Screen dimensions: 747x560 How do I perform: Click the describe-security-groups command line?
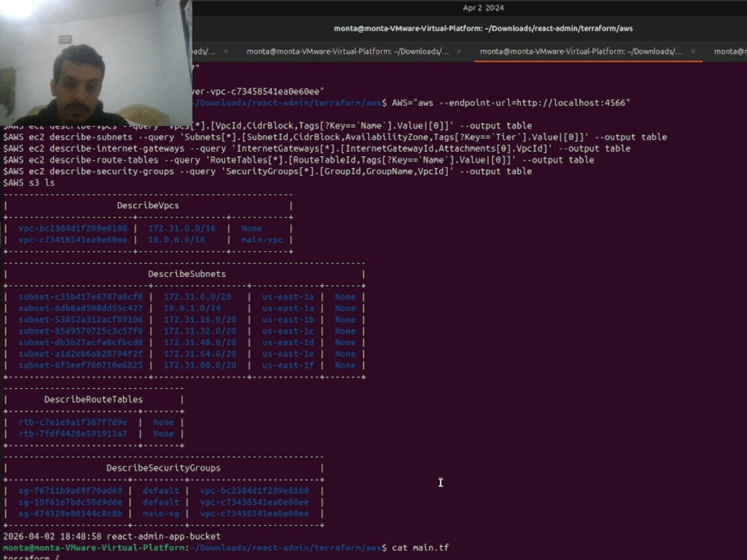coord(267,172)
